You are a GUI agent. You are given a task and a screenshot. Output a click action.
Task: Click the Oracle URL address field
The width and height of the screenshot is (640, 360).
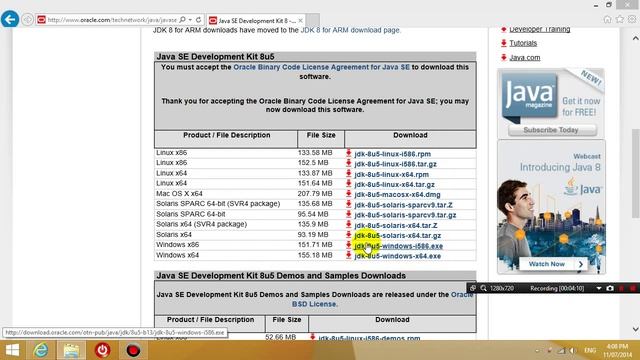(x=112, y=20)
